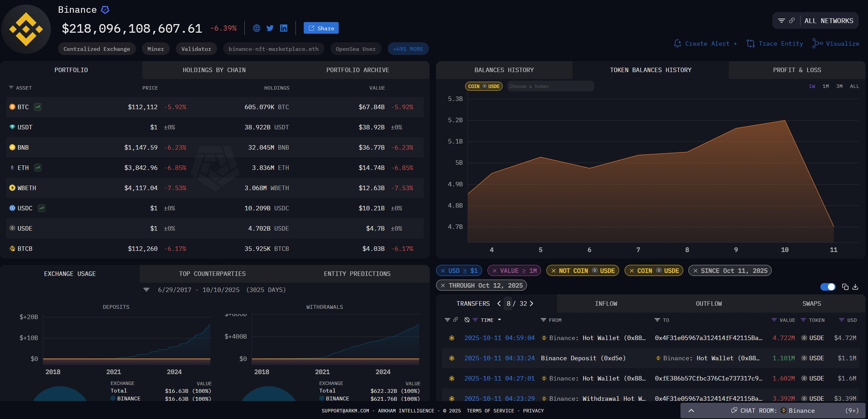The image size is (868, 419).
Task: Click the Visualize graph icon
Action: (817, 44)
